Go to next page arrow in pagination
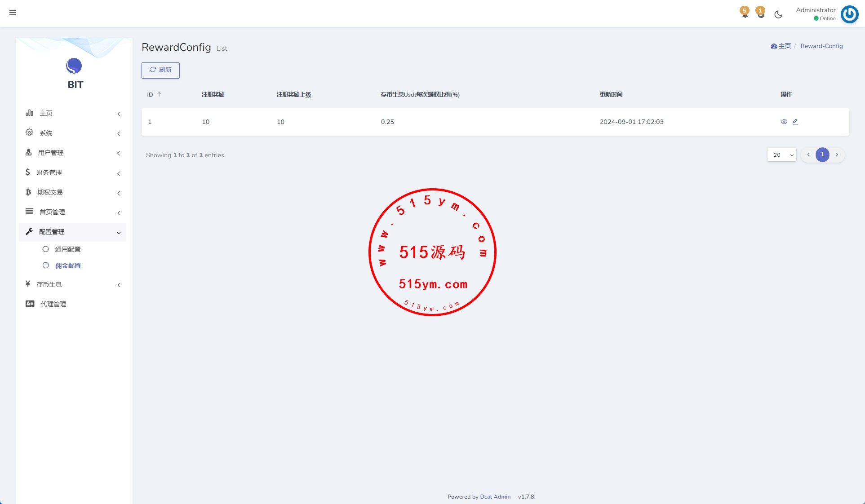Screen dimensions: 865x504 [837, 155]
